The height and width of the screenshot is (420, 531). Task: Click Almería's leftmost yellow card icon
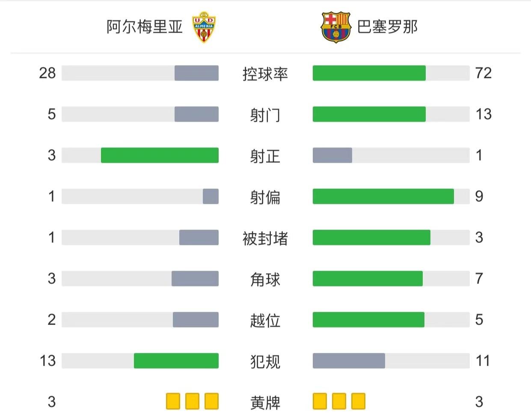coord(173,401)
